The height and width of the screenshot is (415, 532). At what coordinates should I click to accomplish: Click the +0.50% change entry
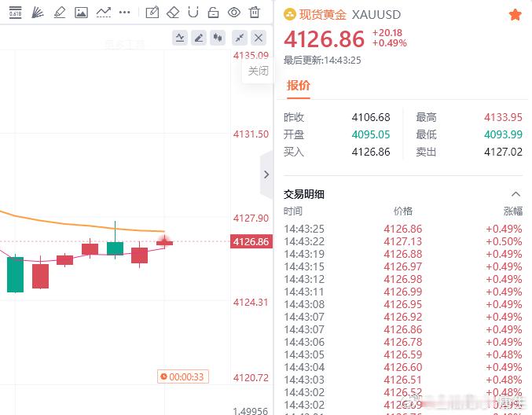click(504, 241)
